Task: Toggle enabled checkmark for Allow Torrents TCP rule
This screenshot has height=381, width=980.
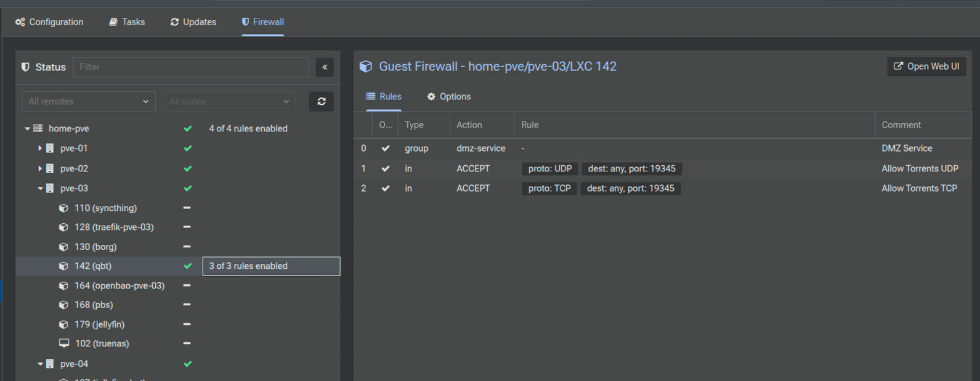Action: [386, 188]
